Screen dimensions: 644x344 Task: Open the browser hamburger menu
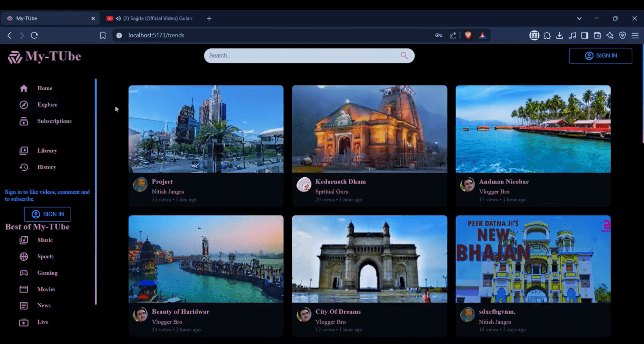(x=635, y=35)
